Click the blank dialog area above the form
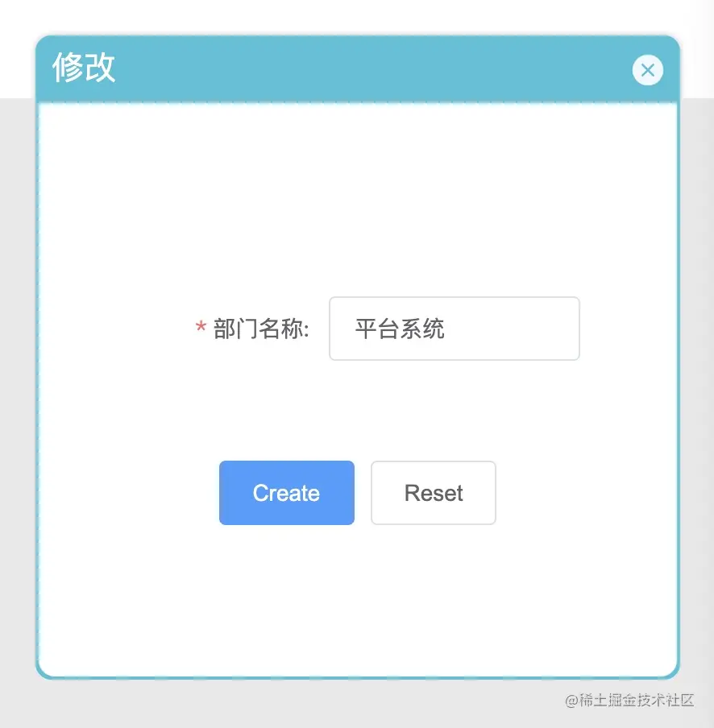714x728 pixels. click(358, 195)
